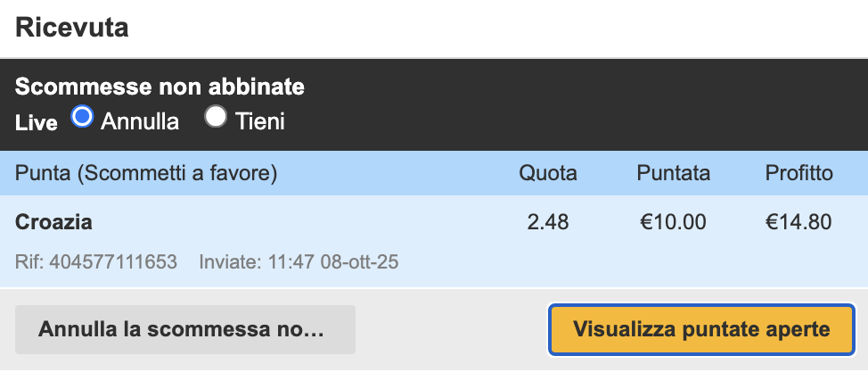Click the Puntata column header
Viewport: 868px width, 389px height.
674,173
